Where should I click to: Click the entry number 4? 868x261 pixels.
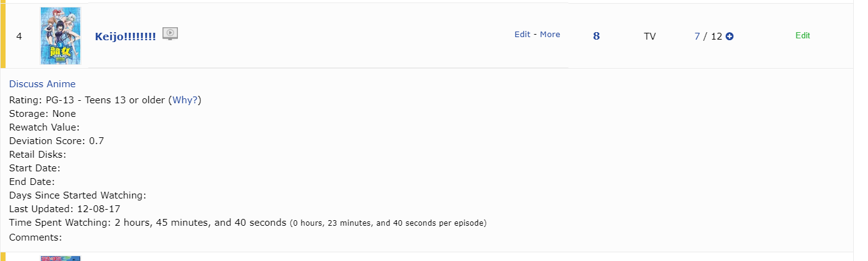19,36
